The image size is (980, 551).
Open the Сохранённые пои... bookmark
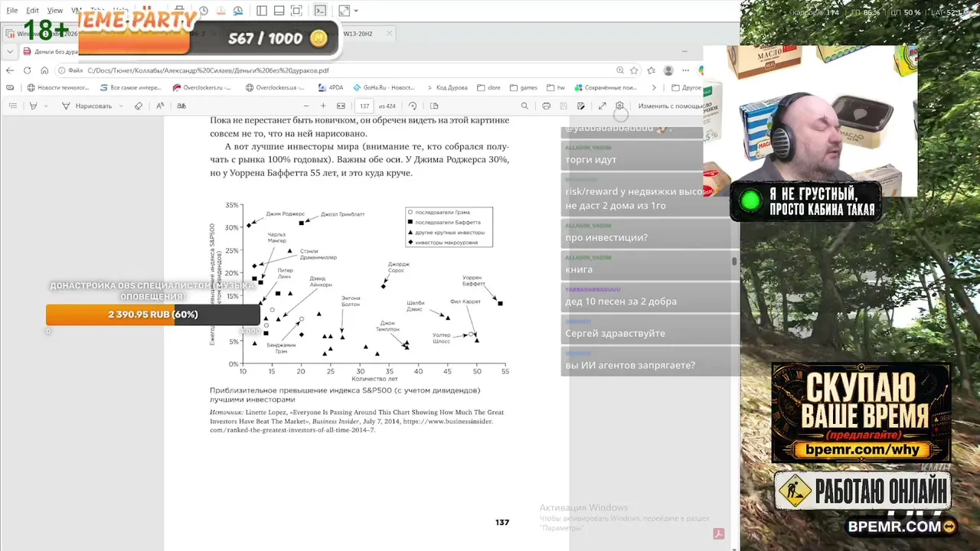[606, 87]
